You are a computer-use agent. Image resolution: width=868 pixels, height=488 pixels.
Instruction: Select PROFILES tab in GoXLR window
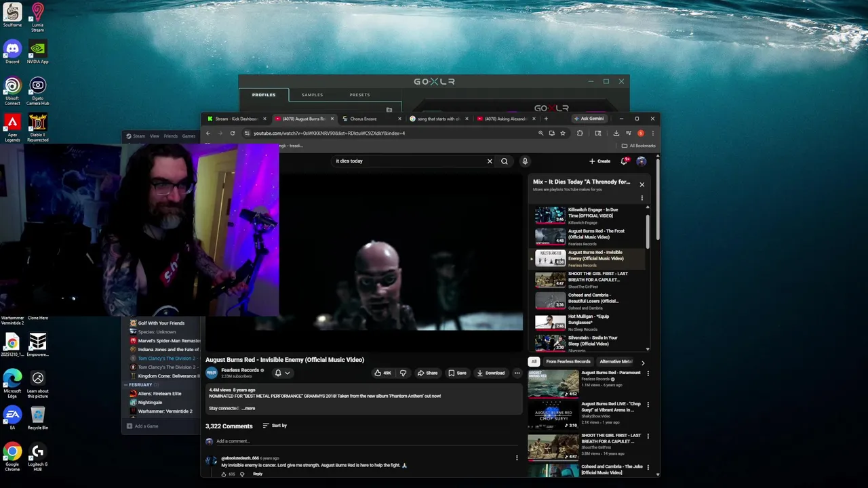point(264,95)
